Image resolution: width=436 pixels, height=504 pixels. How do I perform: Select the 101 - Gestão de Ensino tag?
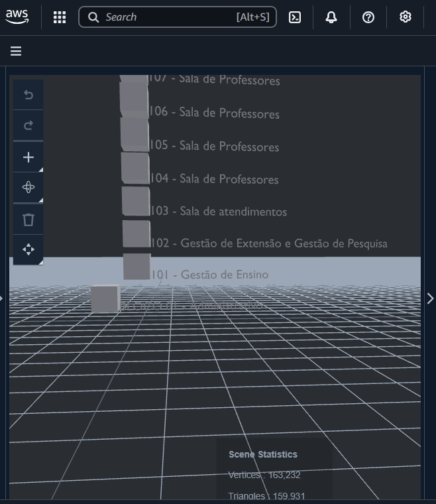point(209,275)
